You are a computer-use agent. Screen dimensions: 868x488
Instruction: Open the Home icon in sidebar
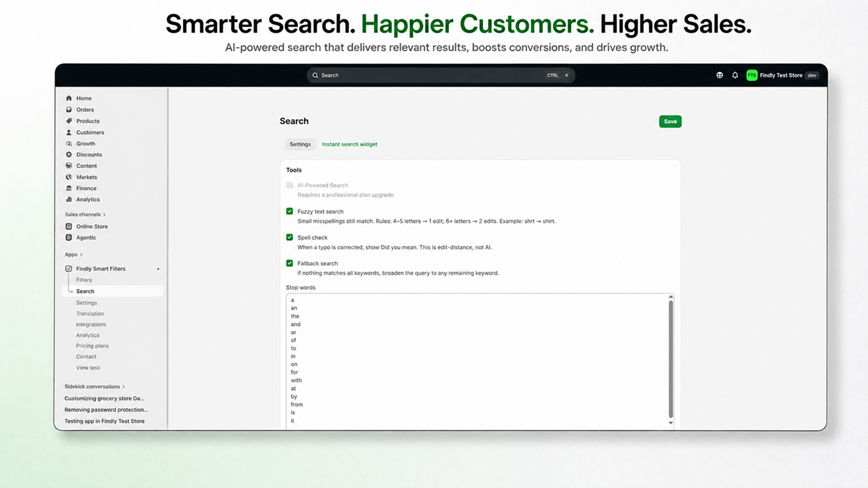click(x=69, y=98)
